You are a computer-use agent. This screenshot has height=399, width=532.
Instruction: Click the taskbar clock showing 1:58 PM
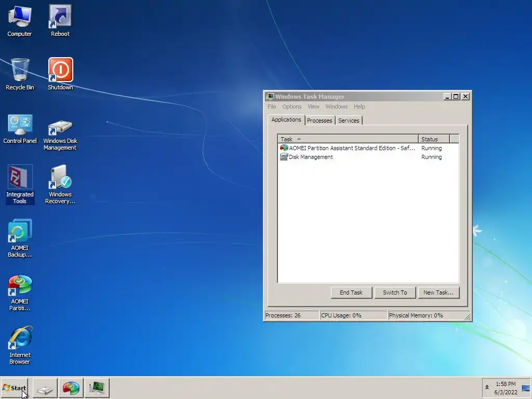pos(506,388)
